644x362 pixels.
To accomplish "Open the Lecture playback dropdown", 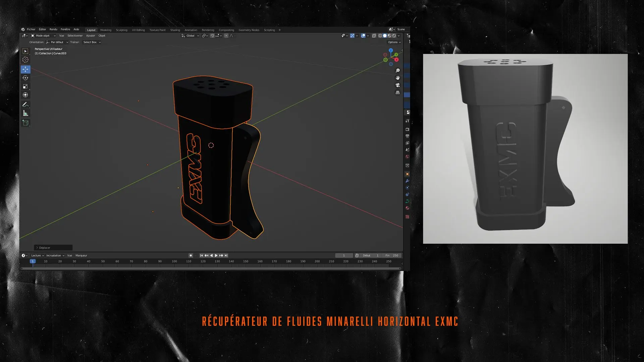I will (x=38, y=255).
